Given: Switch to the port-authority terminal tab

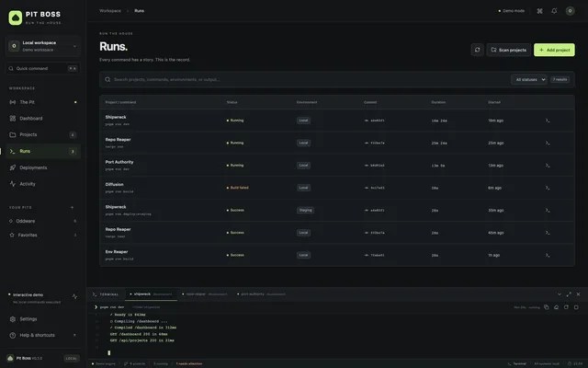Looking at the screenshot, I should 261,294.
